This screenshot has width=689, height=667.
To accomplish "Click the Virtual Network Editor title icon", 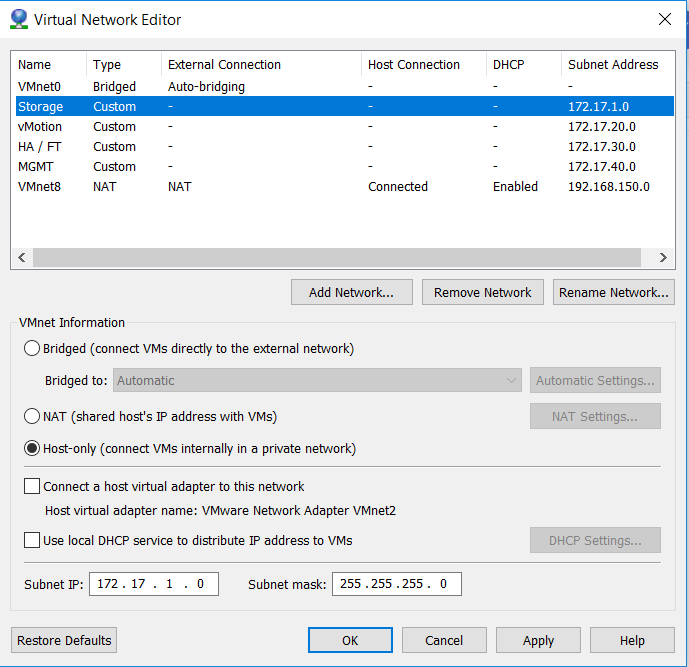I will (x=19, y=19).
